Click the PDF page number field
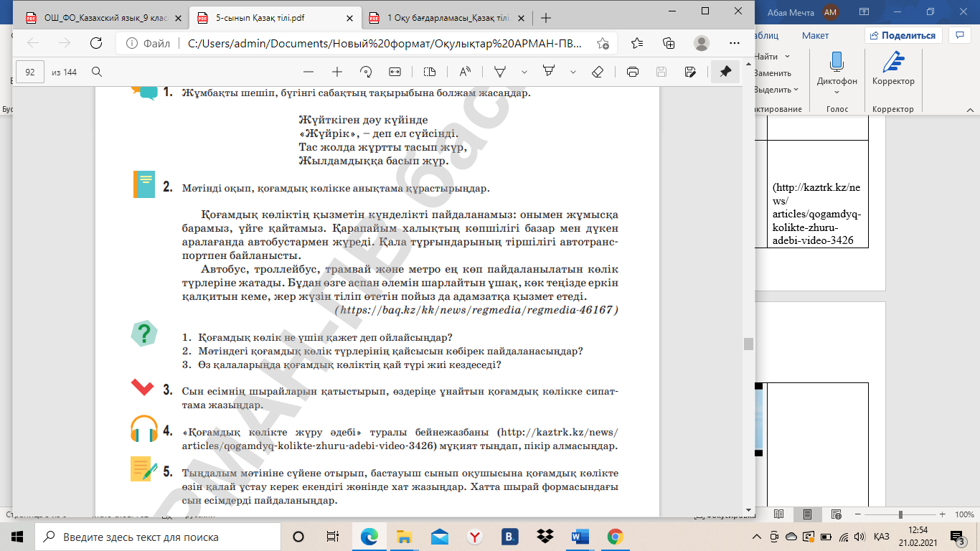The image size is (980, 551). click(30, 72)
